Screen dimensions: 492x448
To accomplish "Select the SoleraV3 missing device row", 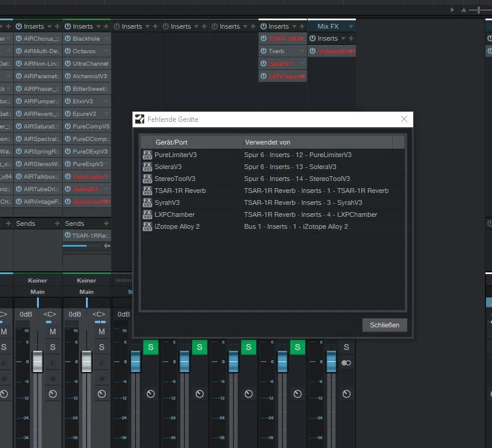I will tap(272, 167).
